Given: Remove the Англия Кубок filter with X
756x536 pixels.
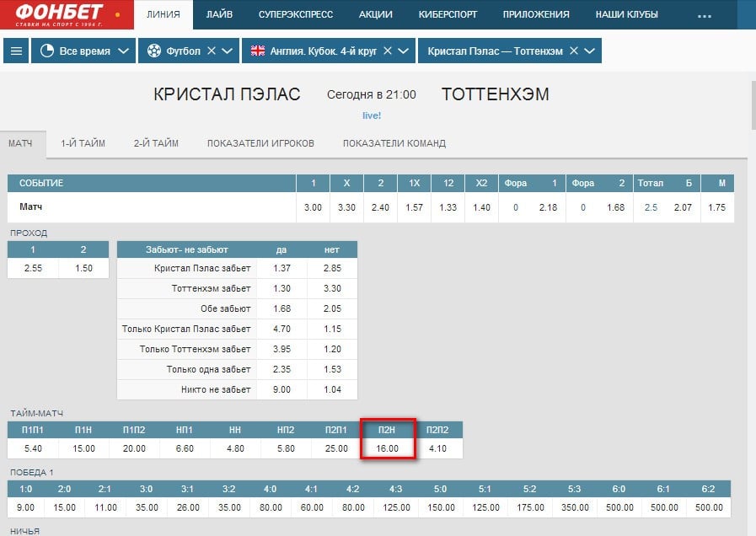Looking at the screenshot, I should point(388,51).
